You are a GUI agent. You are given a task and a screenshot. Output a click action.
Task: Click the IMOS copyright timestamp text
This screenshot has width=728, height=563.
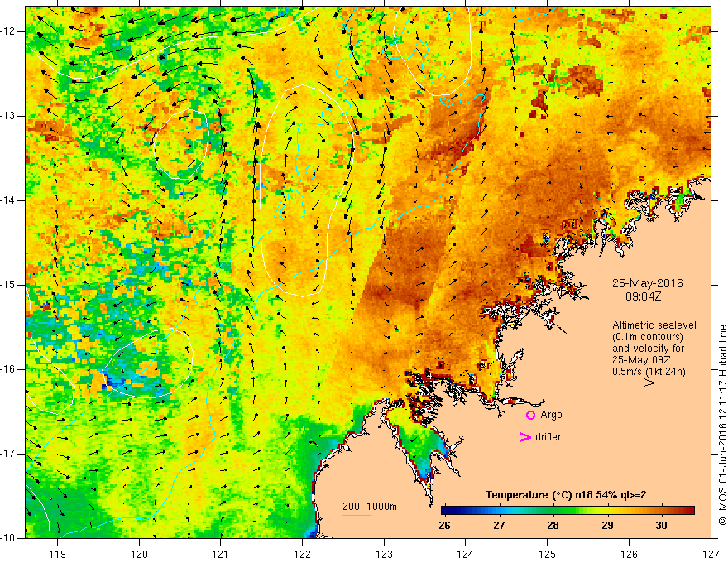coord(722,425)
